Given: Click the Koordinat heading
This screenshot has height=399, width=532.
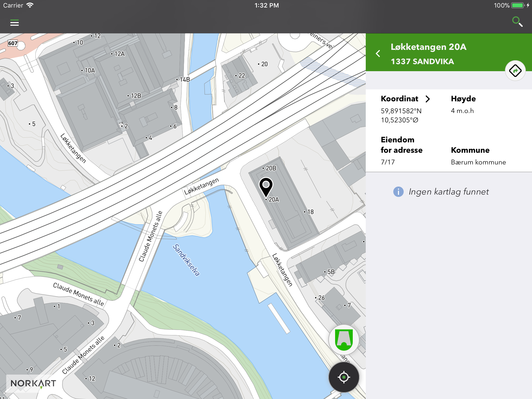Looking at the screenshot, I should (x=400, y=99).
